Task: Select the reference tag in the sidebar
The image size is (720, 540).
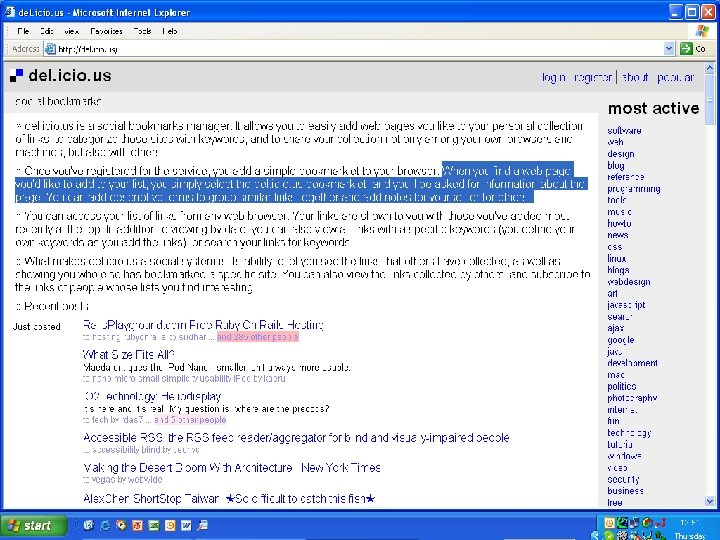Action: coord(625,177)
